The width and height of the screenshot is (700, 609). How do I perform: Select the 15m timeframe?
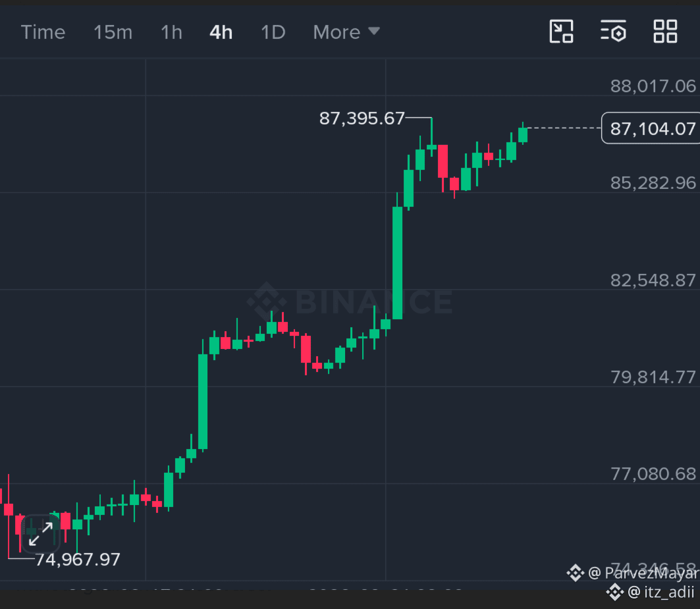point(113,32)
